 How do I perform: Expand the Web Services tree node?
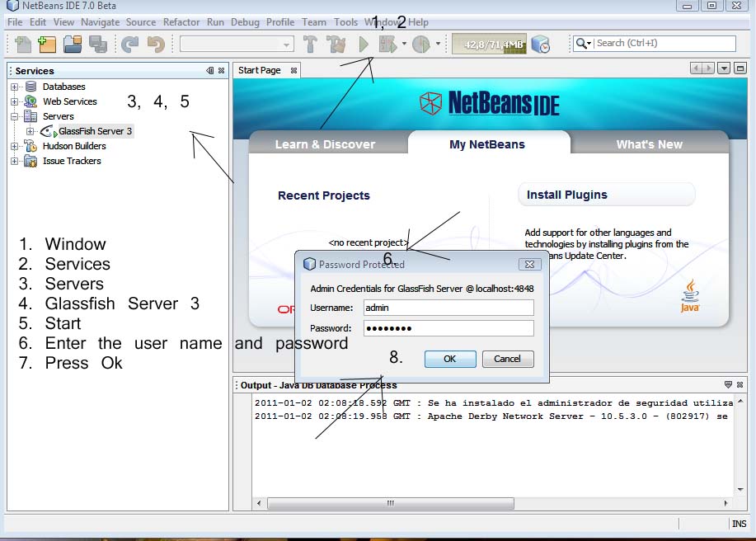click(x=15, y=101)
